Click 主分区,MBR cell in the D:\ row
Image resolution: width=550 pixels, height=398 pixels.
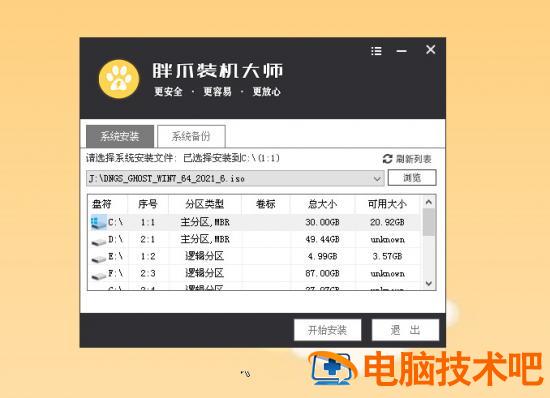tap(205, 240)
